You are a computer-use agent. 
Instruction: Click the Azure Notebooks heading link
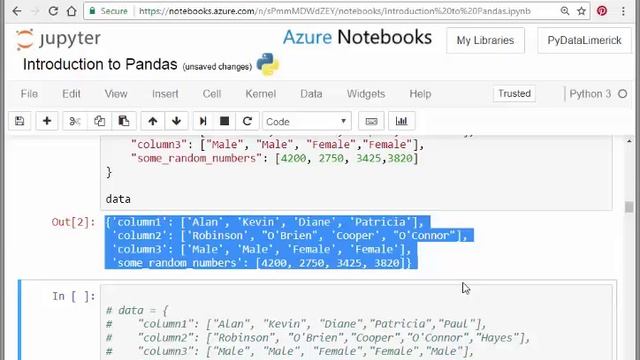pyautogui.click(x=357, y=38)
